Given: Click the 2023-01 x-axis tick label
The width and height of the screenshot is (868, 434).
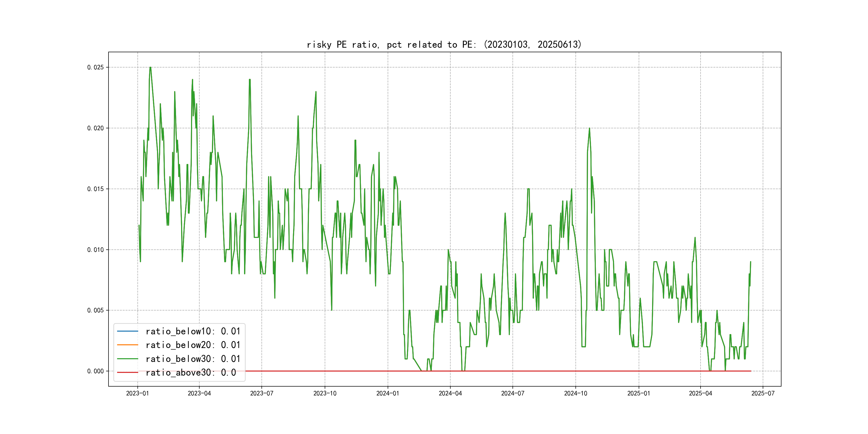Looking at the screenshot, I should point(137,393).
